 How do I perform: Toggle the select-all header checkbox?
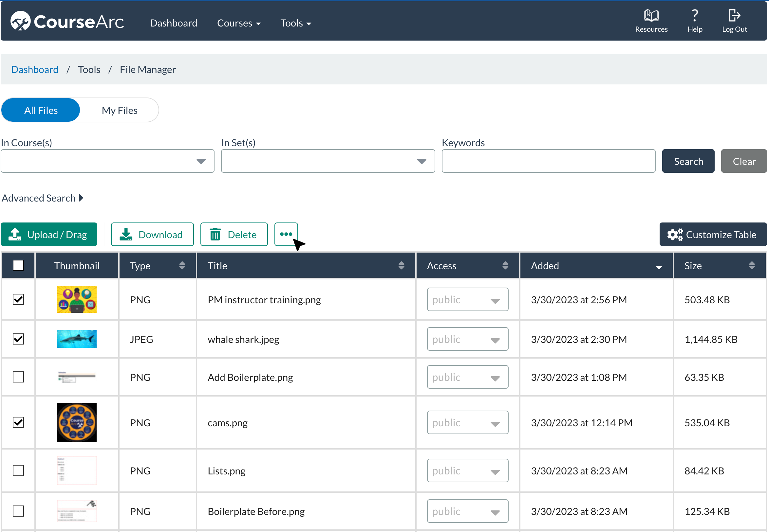click(x=18, y=266)
